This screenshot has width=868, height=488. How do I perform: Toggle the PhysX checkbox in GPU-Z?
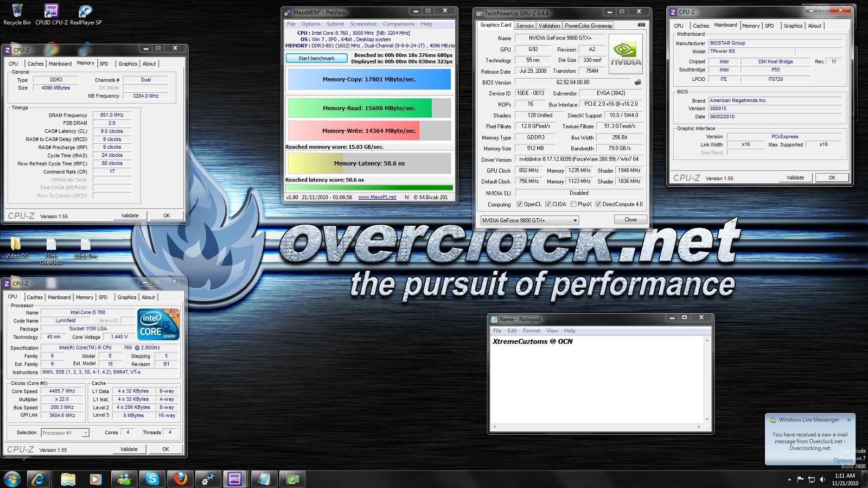pos(573,204)
